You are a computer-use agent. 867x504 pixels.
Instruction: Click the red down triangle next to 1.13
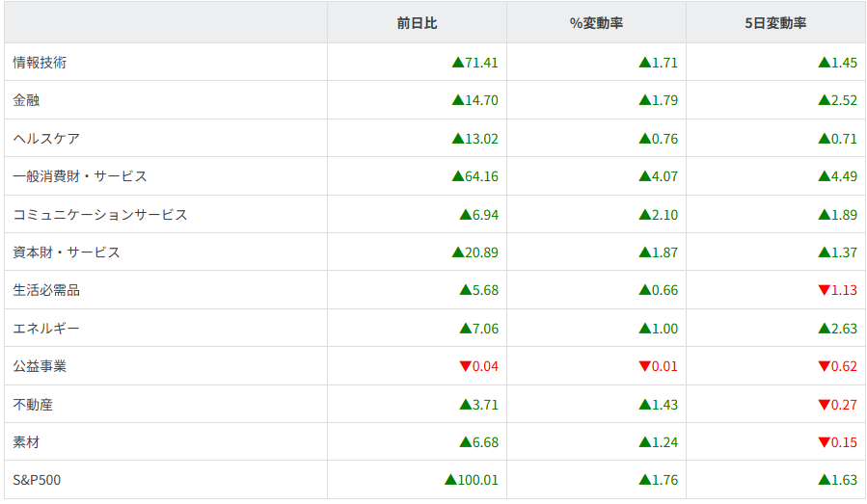[x=824, y=290]
